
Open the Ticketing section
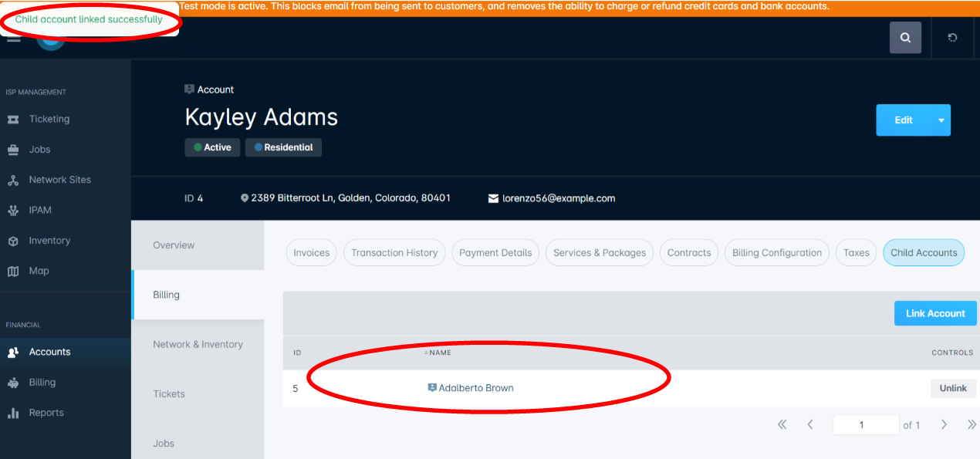pos(49,119)
